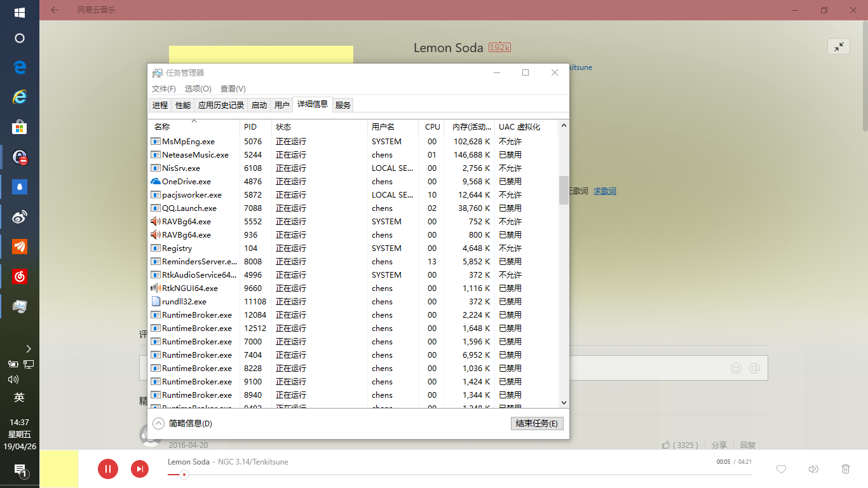Seek using the song progress slider
This screenshot has width=868, height=488.
pyautogui.click(x=460, y=475)
